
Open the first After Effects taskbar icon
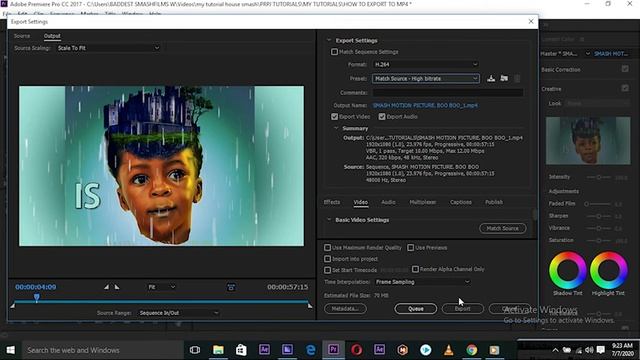point(264,350)
